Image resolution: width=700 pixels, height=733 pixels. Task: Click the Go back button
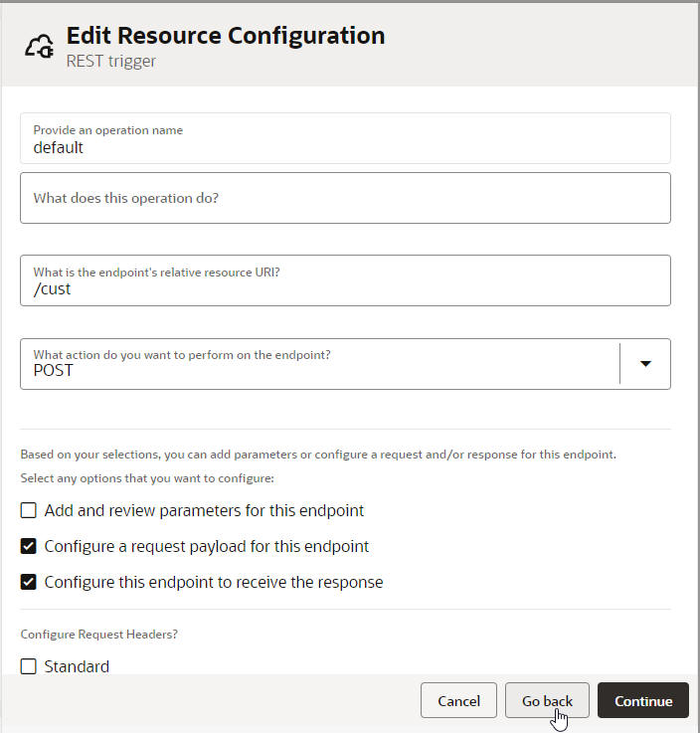point(547,701)
